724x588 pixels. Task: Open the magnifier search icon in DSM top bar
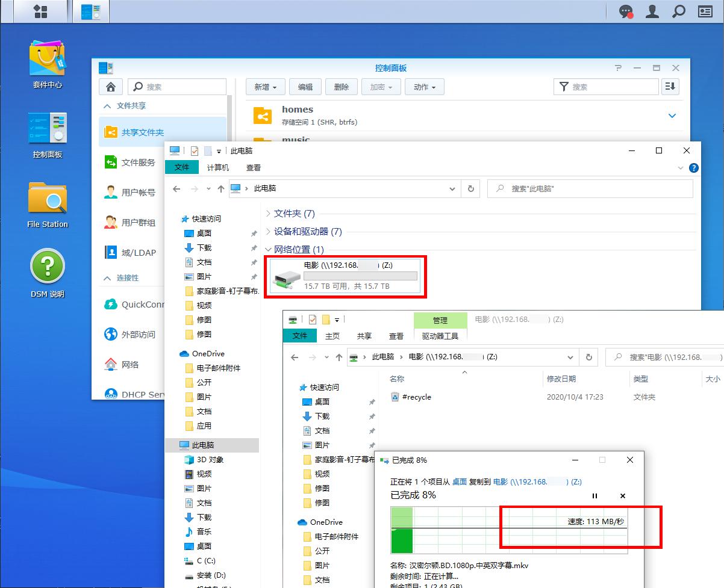click(678, 11)
